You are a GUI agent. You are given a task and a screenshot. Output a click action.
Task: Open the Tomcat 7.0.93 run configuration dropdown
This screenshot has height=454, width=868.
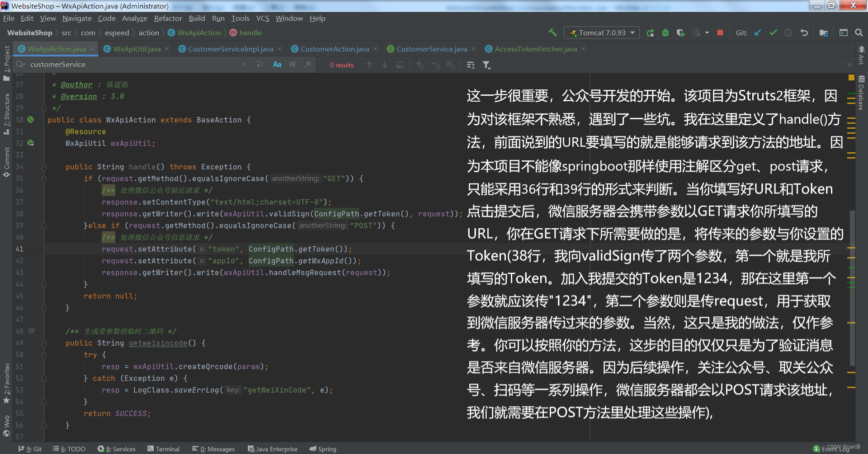pyautogui.click(x=602, y=33)
